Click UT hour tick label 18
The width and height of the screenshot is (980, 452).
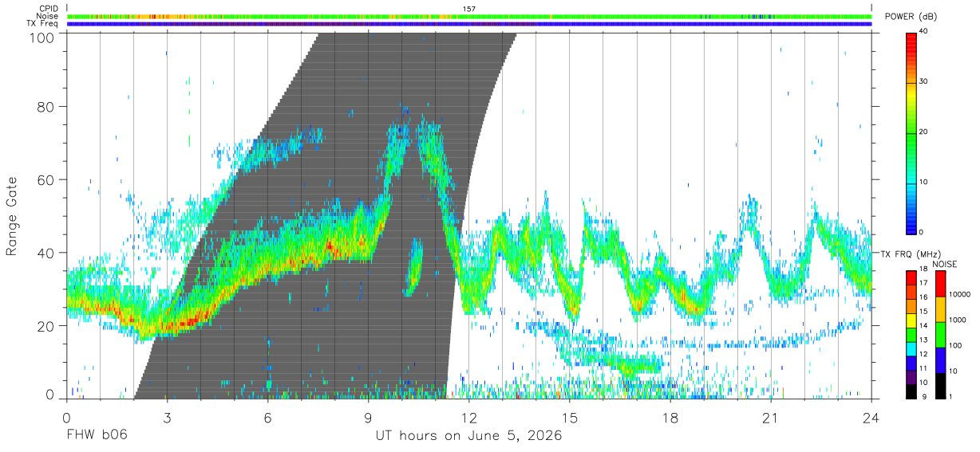(670, 417)
